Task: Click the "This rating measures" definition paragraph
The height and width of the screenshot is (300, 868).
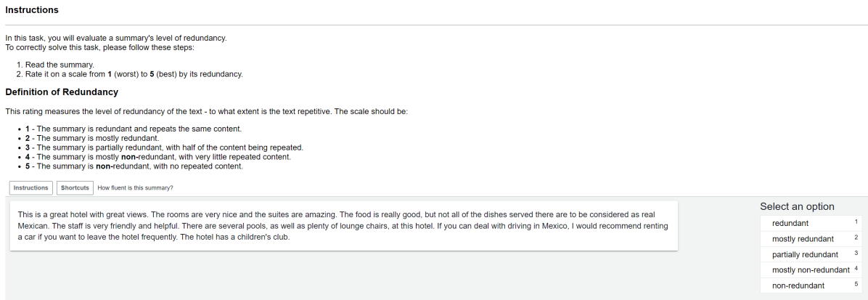Action: 207,111
